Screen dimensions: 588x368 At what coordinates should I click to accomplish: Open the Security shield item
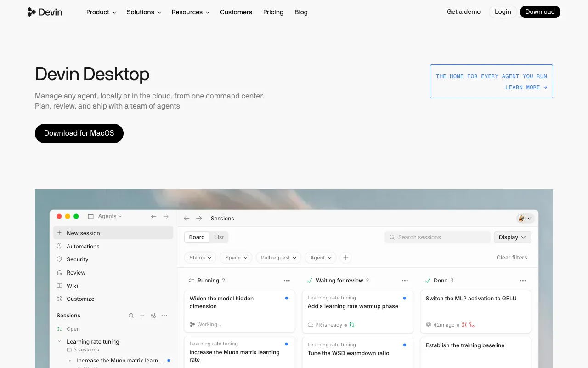point(113,259)
